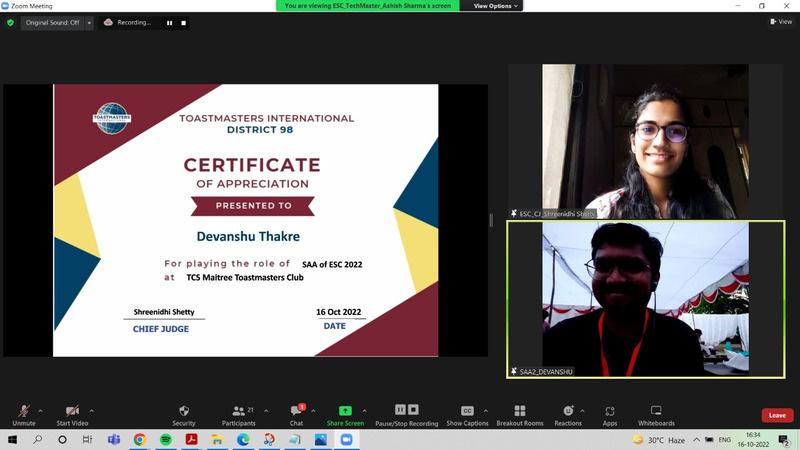Image resolution: width=800 pixels, height=450 pixels.
Task: Open Windows Start menu
Action: [12, 439]
